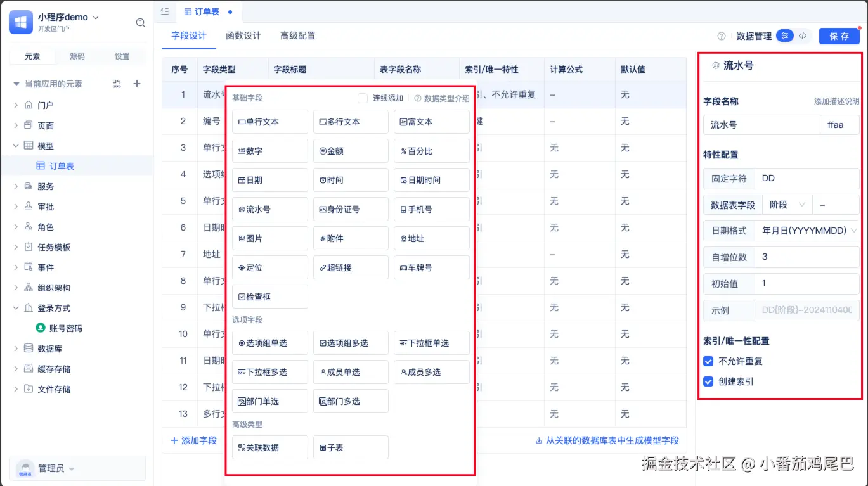Choose the 关联数据 advanced type

(x=270, y=447)
